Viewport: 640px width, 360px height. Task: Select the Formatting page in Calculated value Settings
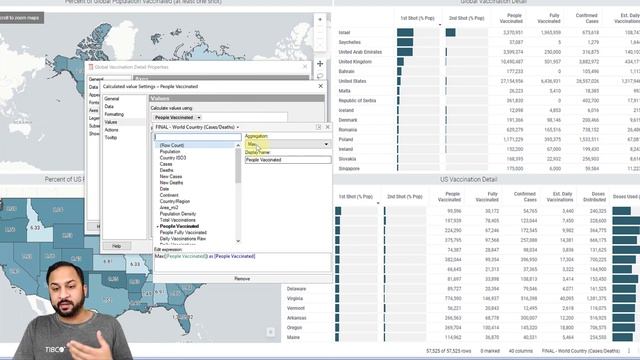(x=114, y=114)
